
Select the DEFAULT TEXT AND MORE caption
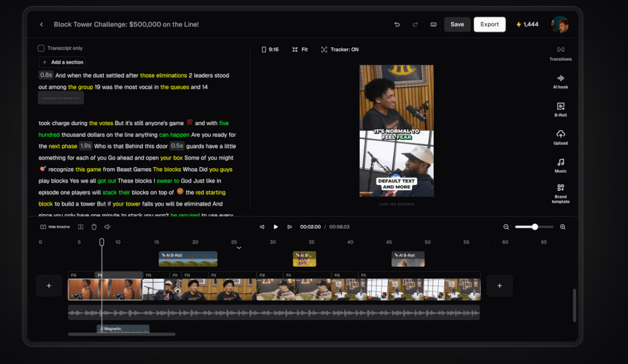[396, 184]
